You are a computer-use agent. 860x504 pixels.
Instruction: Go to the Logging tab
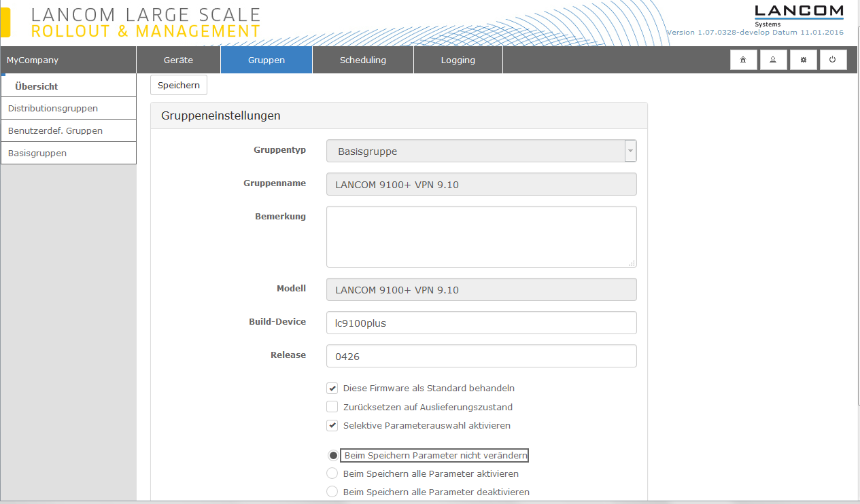pos(458,60)
